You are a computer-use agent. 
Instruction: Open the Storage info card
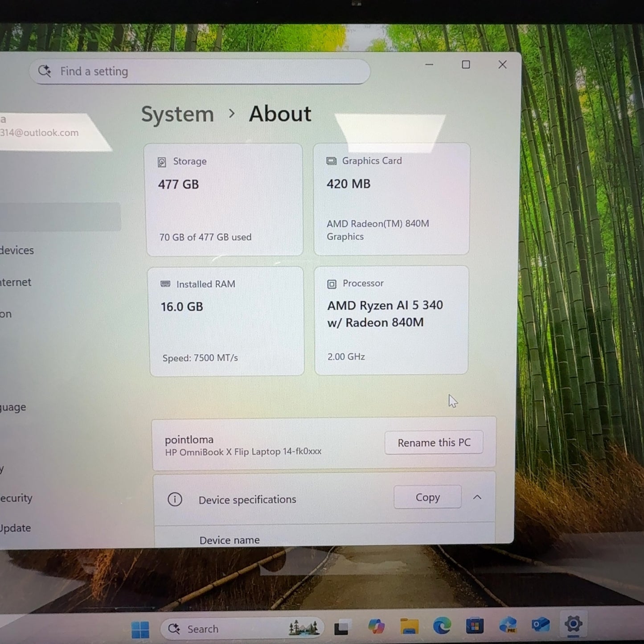(x=224, y=200)
